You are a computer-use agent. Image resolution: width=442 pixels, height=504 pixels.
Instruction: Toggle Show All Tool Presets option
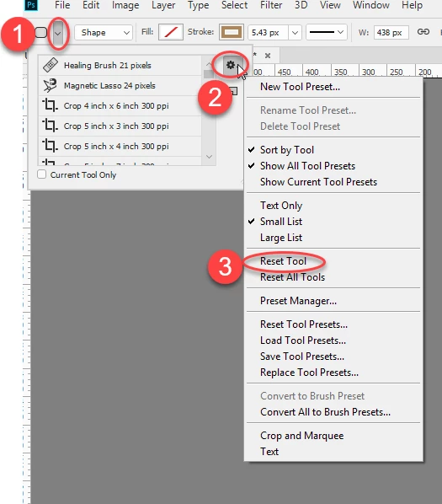coord(333,166)
